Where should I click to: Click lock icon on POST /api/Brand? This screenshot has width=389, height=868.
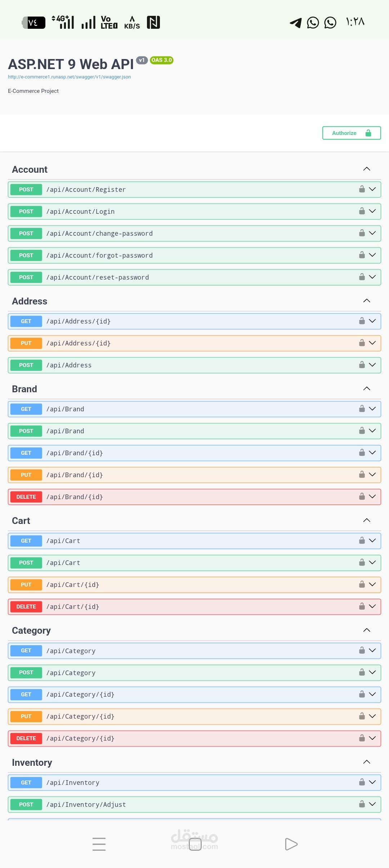click(362, 430)
